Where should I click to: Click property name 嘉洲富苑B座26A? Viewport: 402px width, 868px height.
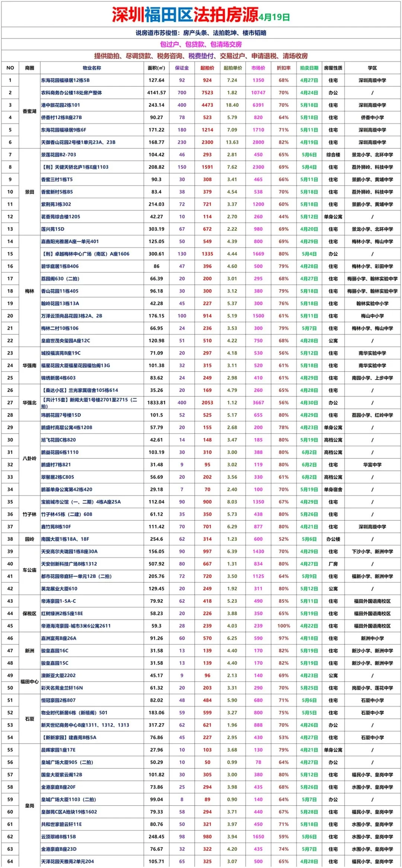pyautogui.click(x=58, y=638)
